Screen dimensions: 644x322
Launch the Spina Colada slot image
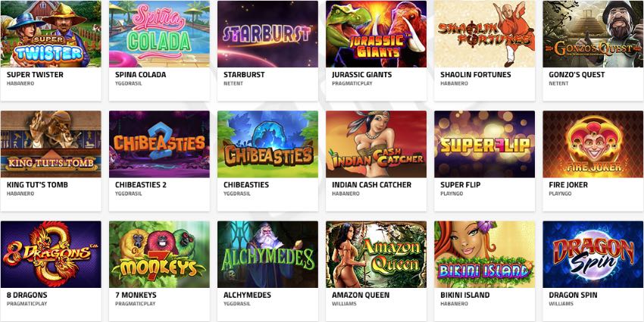pyautogui.click(x=159, y=33)
